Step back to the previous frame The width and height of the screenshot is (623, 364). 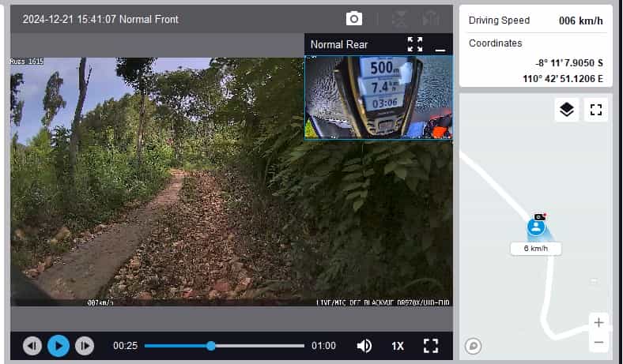click(x=32, y=346)
